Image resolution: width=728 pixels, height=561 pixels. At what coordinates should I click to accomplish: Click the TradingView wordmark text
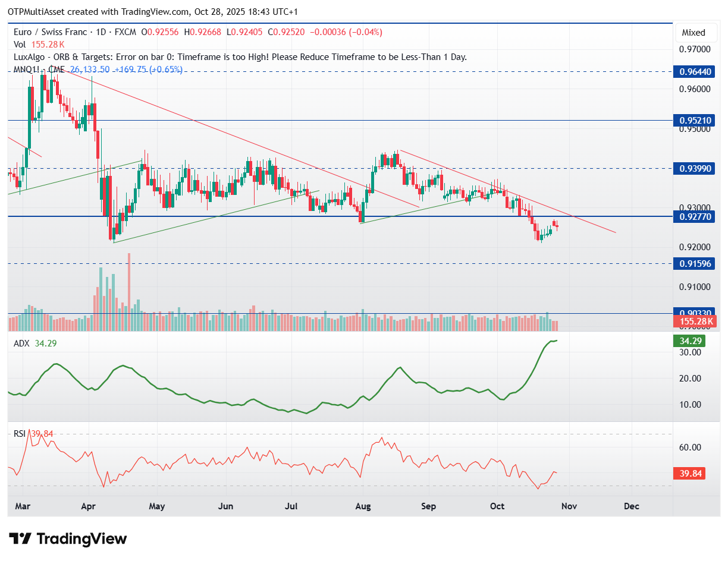click(x=81, y=539)
